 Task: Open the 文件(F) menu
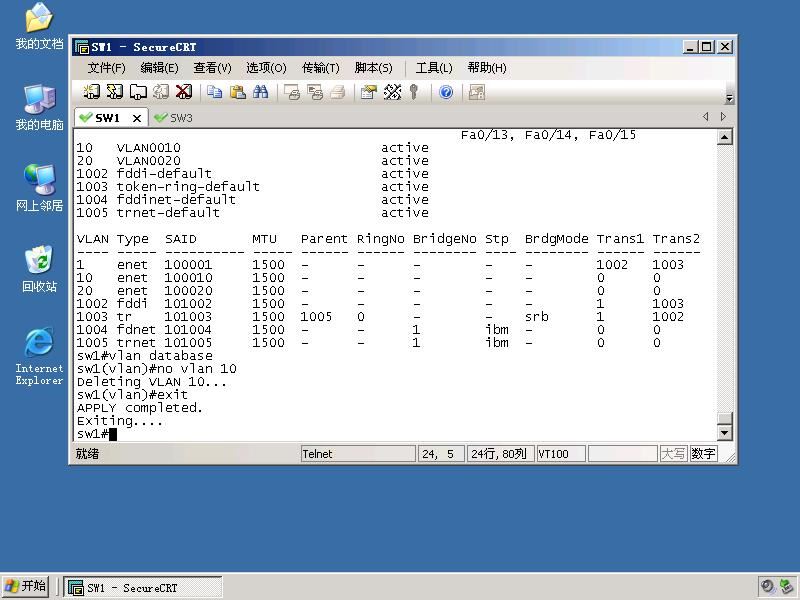(x=106, y=68)
